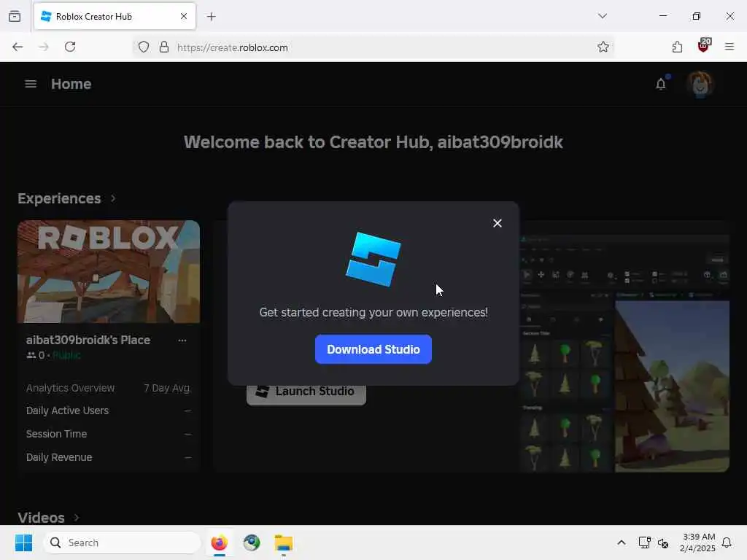
Task: Click the tracking protection shield icon
Action: 144,47
